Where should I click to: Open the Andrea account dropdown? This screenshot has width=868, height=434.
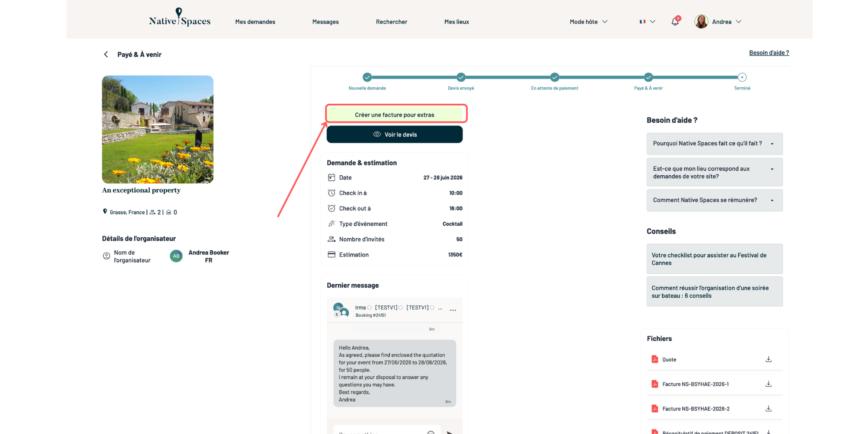[727, 22]
